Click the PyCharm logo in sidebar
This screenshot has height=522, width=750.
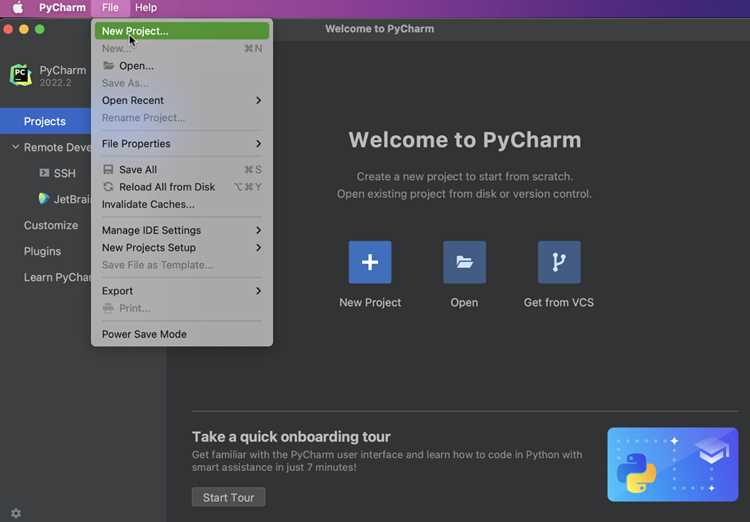click(21, 75)
